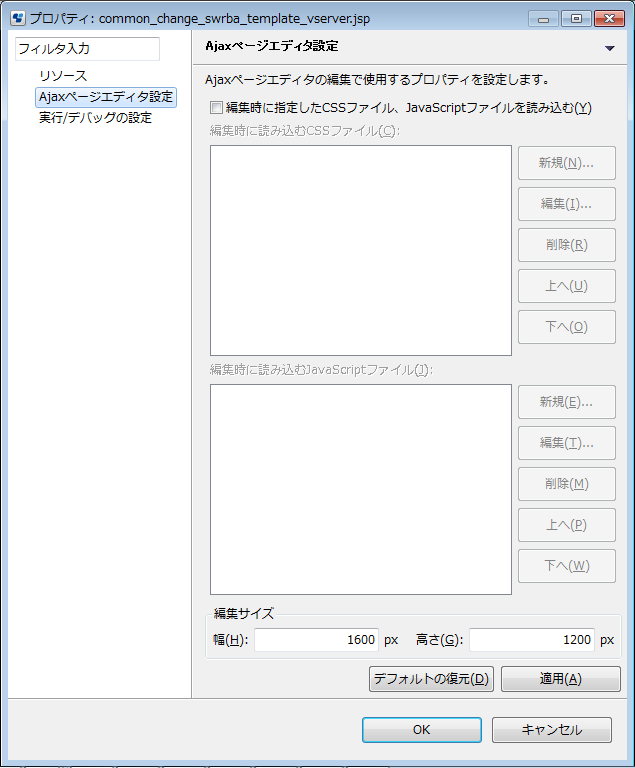Click 編集(I)... button for CSS files

coord(567,204)
